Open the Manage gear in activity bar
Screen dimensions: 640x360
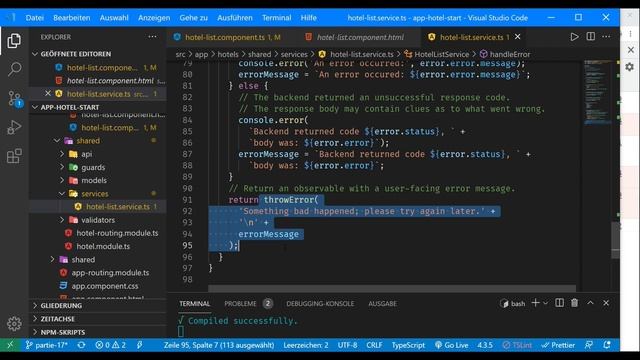pyautogui.click(x=14, y=324)
